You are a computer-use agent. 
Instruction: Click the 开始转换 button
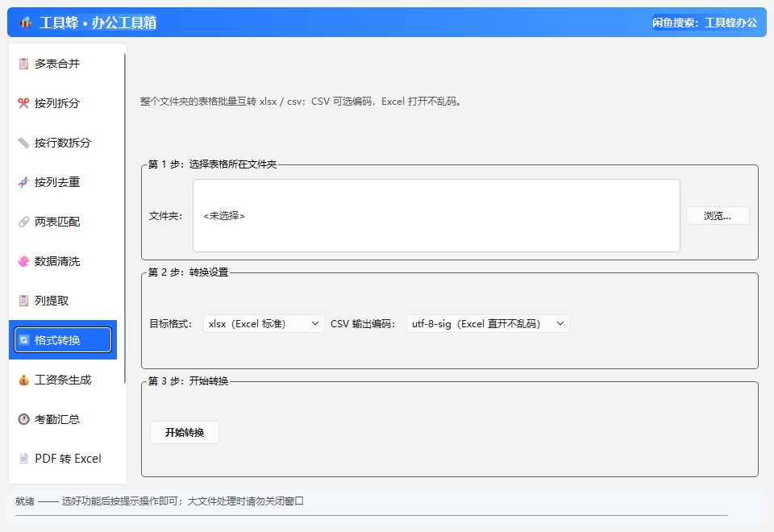(x=184, y=433)
